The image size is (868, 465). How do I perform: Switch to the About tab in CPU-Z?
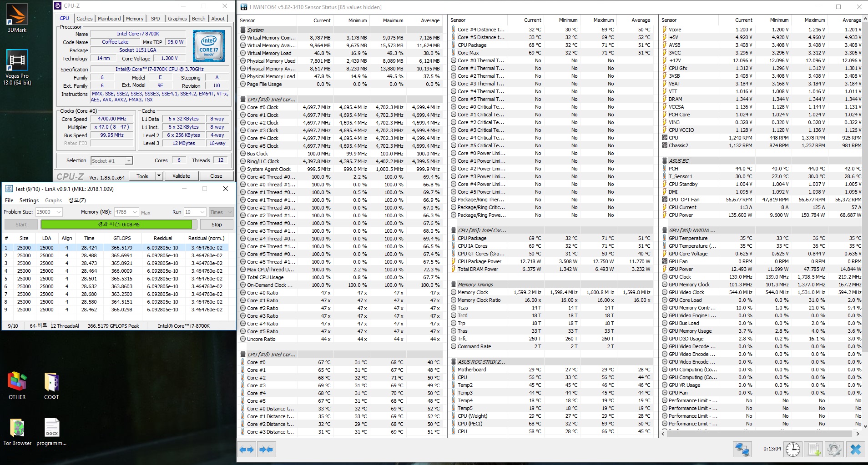click(x=218, y=19)
